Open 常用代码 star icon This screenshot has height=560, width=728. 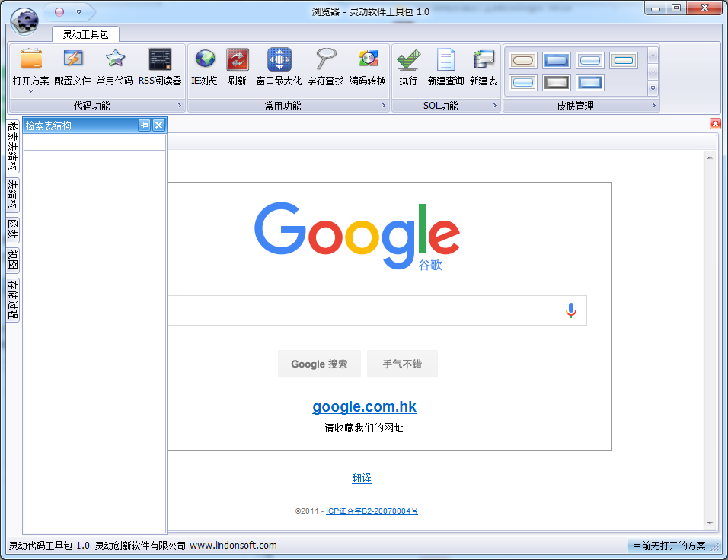tap(115, 59)
